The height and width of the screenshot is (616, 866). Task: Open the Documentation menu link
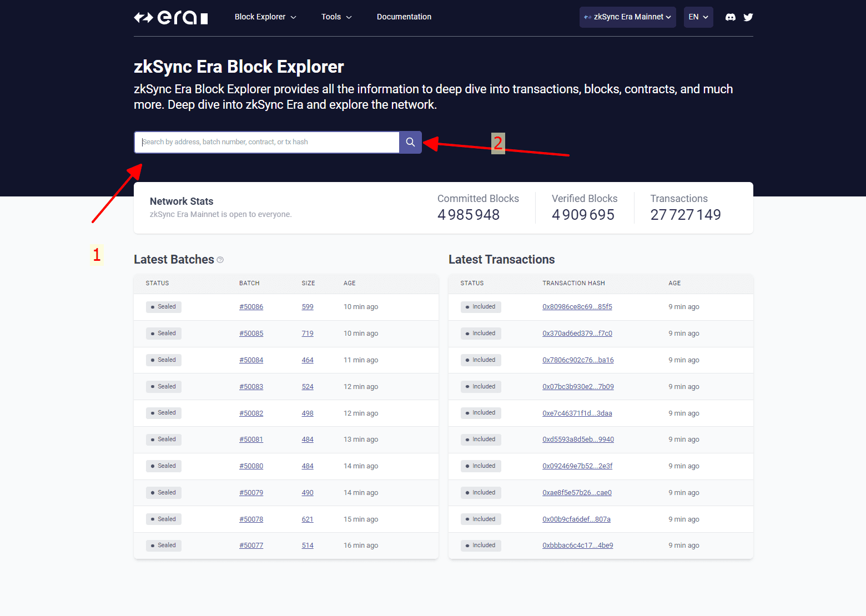coord(404,17)
